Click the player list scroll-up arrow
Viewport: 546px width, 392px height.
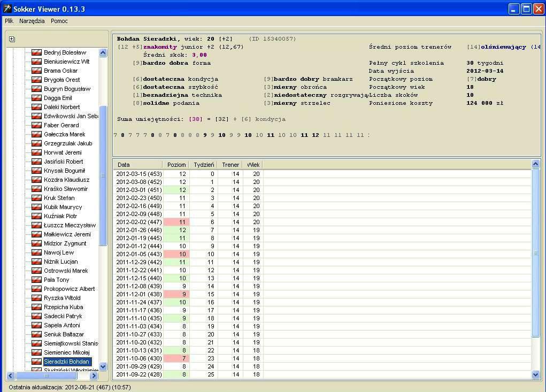coord(103,52)
